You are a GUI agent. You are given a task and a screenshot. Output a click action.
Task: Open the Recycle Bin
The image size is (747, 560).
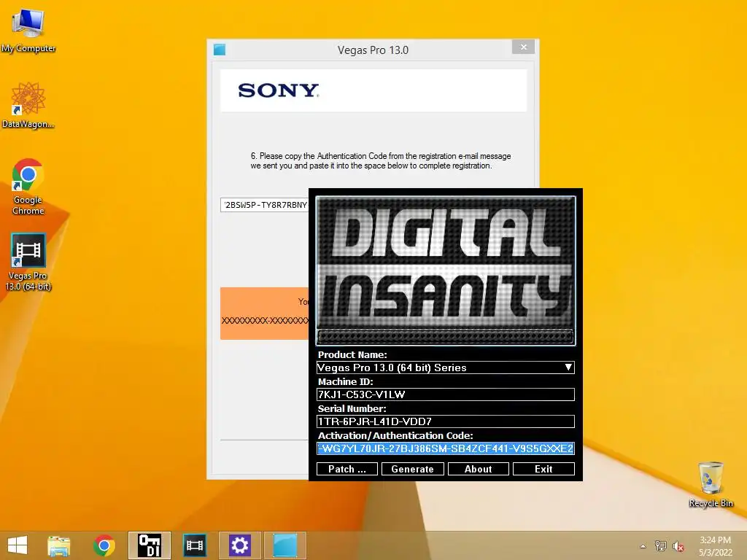[711, 484]
